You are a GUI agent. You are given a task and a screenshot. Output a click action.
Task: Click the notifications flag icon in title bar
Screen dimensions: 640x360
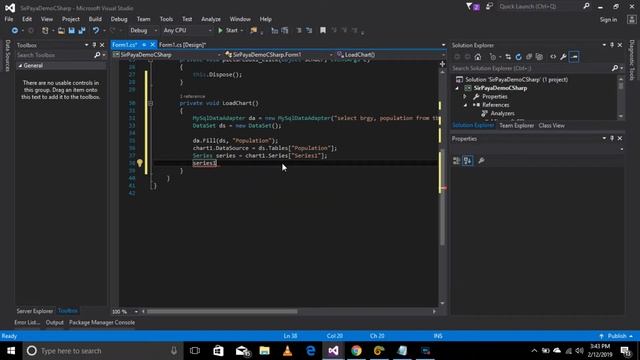click(473, 7)
